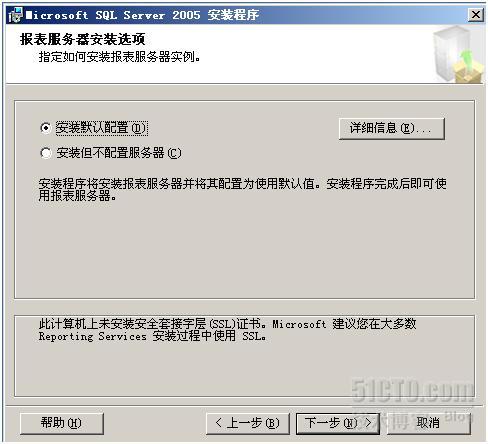Click the setup installer icon in title bar

(15, 15)
